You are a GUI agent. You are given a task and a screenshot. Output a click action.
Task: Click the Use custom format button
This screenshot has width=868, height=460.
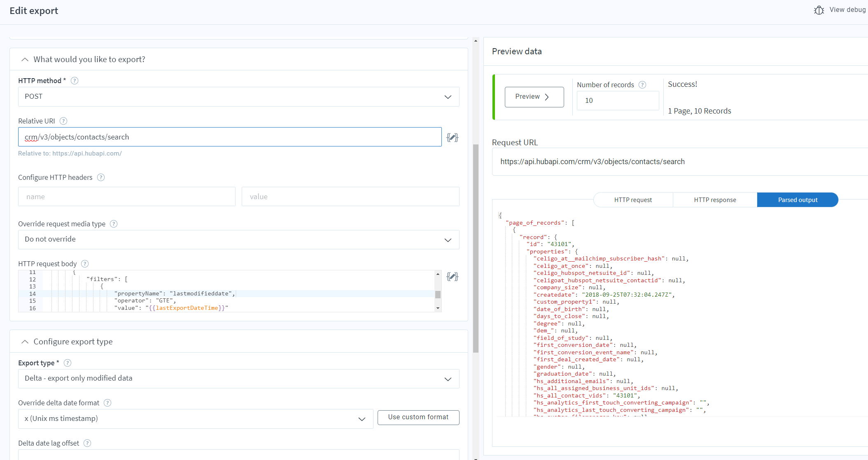pyautogui.click(x=418, y=417)
